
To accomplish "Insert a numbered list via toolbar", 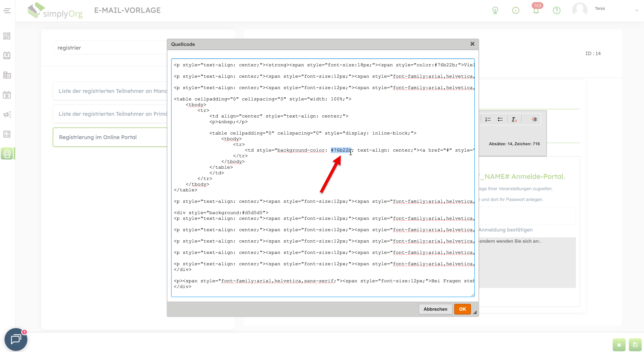I will point(488,120).
